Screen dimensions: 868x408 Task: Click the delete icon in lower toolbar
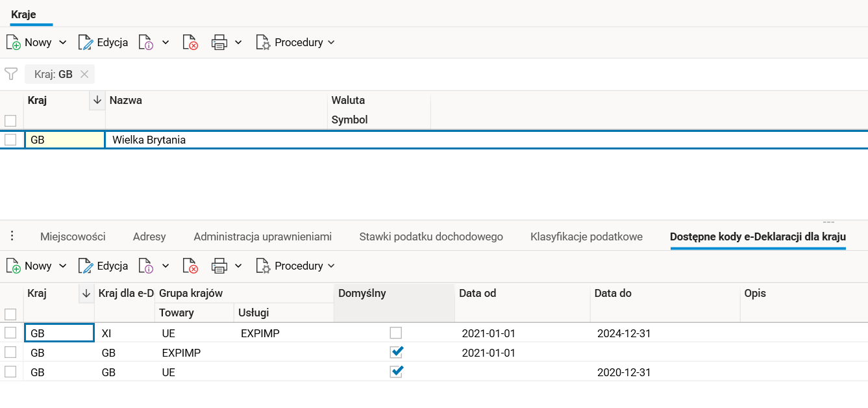[x=190, y=266]
